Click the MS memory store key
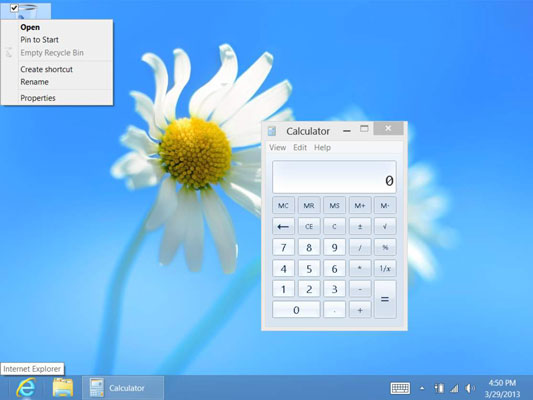 point(334,205)
